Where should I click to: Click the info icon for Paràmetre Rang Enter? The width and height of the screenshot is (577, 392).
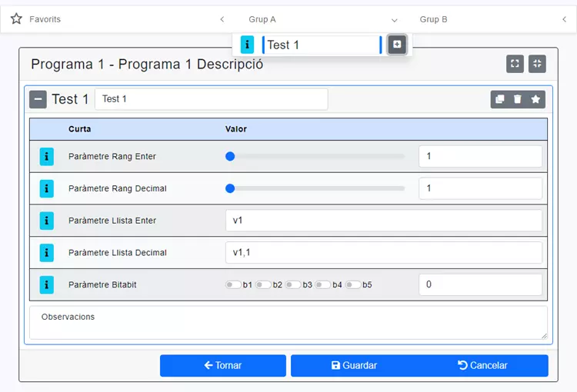point(47,157)
